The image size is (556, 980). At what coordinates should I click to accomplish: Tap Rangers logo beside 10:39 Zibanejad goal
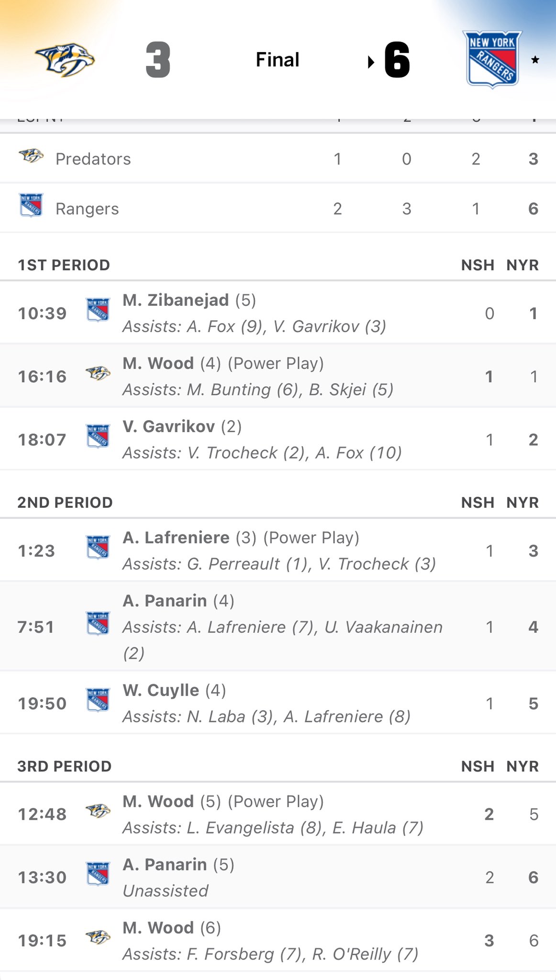pyautogui.click(x=98, y=310)
